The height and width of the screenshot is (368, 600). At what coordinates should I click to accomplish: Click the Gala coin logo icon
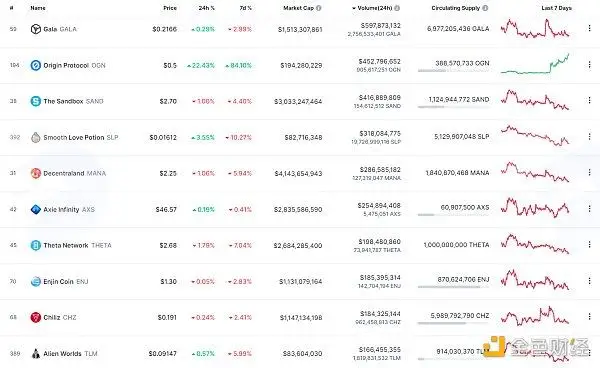[x=36, y=29]
